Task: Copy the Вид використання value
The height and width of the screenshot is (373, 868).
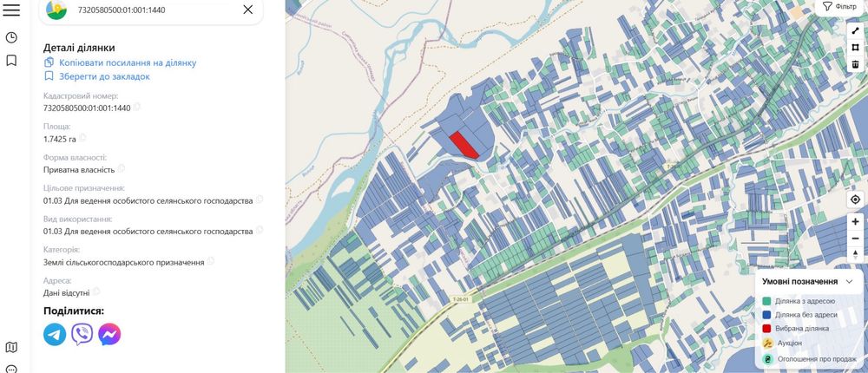Action: 259,230
